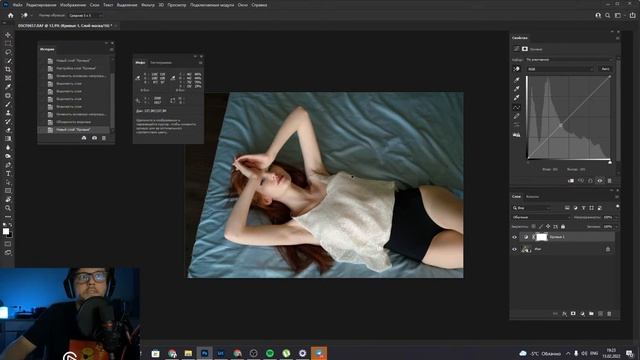Pick the white point eyedropper in Curves
This screenshot has height=360, width=640.
pos(517,98)
